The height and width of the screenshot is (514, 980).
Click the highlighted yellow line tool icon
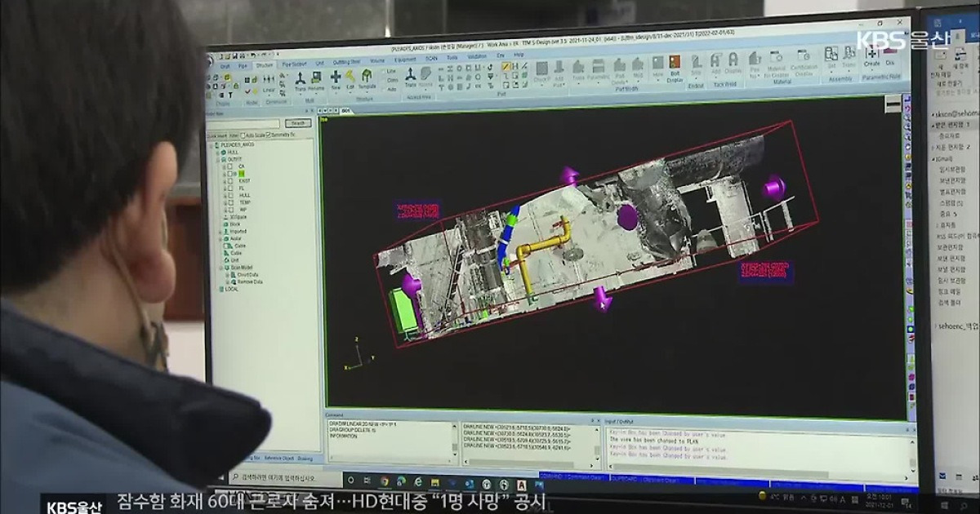tap(506, 66)
